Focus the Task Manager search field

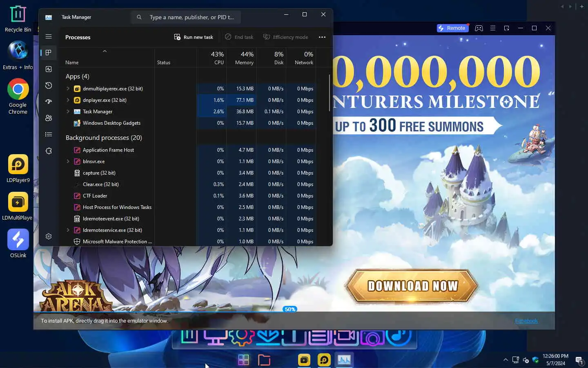tap(186, 17)
